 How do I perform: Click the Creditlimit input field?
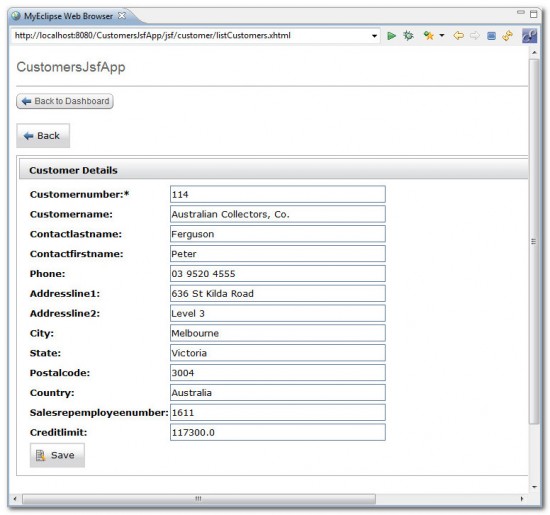click(x=277, y=432)
